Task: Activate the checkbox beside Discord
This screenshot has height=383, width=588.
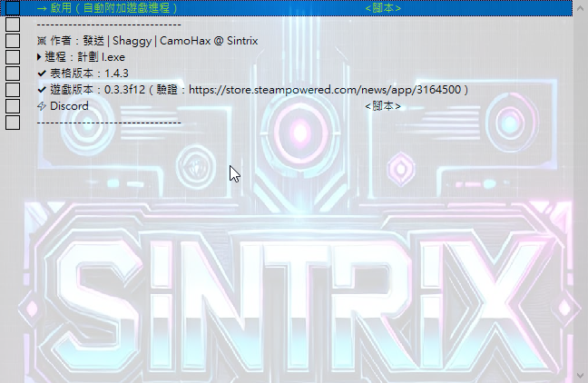Action: click(13, 106)
